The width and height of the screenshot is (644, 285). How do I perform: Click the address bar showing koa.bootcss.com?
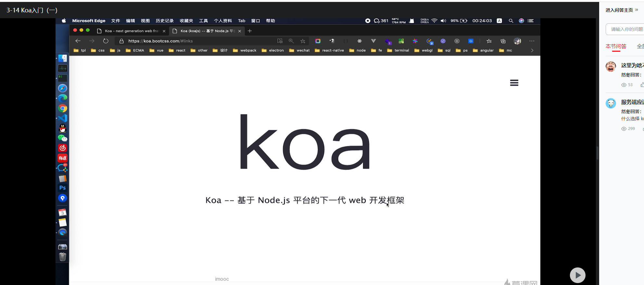pos(195,41)
